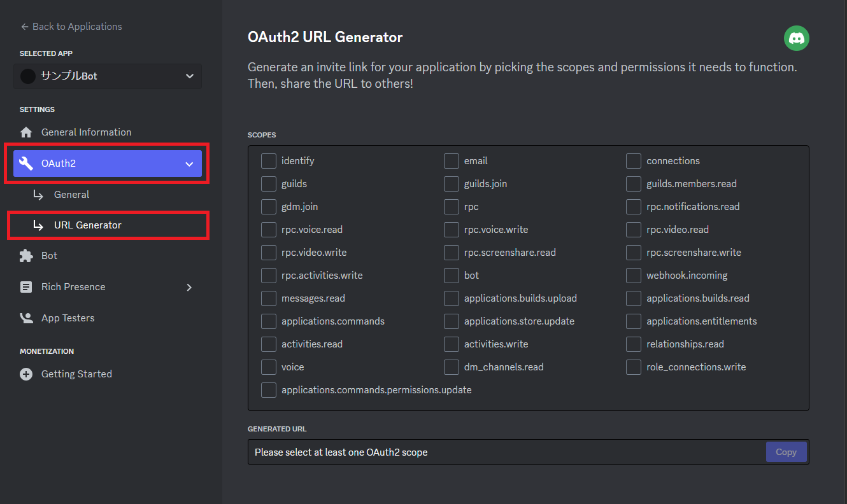Check the guilds.join scope checkbox

point(452,184)
